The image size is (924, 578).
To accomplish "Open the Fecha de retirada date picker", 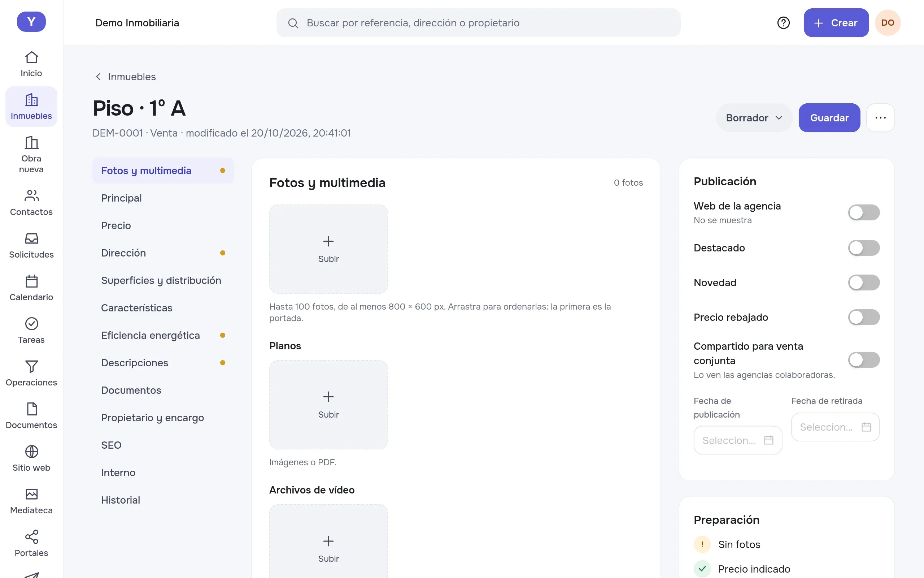I will tap(835, 427).
